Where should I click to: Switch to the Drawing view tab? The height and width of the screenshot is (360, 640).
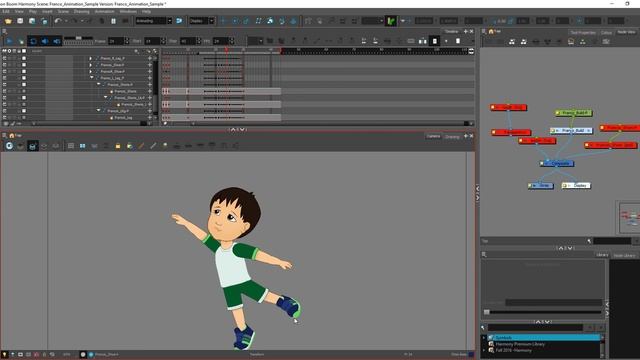452,137
